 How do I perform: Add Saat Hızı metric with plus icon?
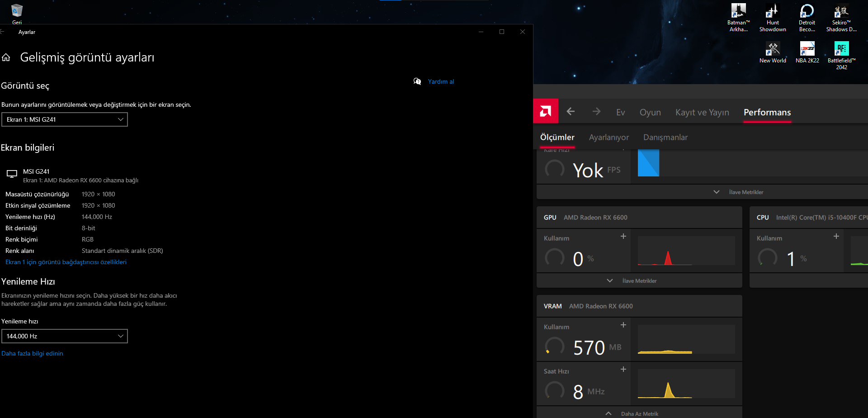pos(623,369)
